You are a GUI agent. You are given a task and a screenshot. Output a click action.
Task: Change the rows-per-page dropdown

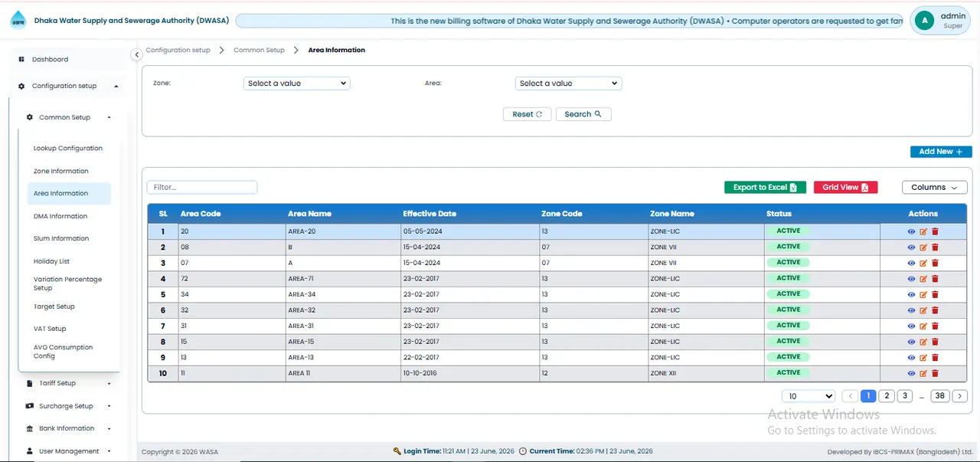coord(808,396)
